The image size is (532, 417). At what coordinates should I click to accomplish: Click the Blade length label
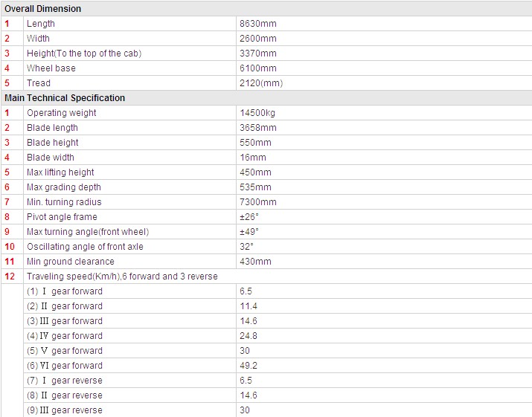pos(52,128)
